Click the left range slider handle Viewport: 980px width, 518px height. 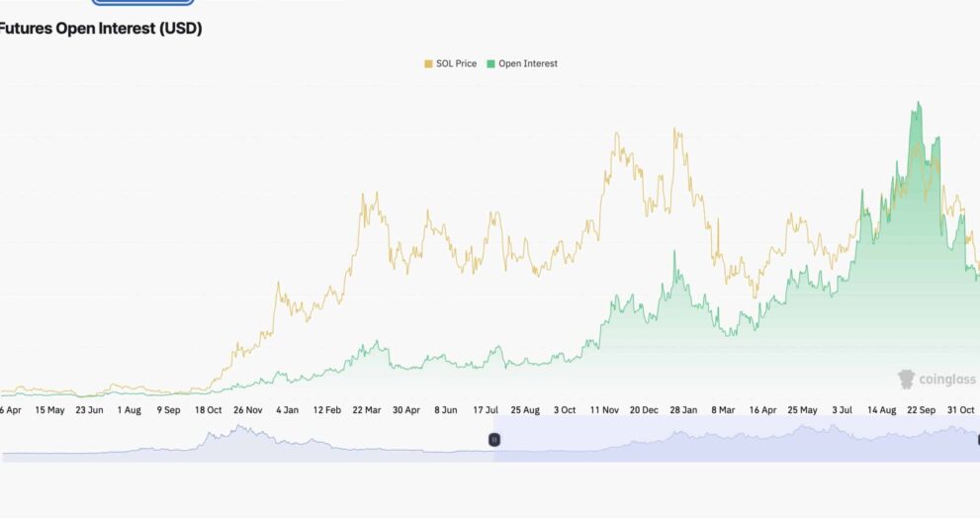tap(493, 439)
